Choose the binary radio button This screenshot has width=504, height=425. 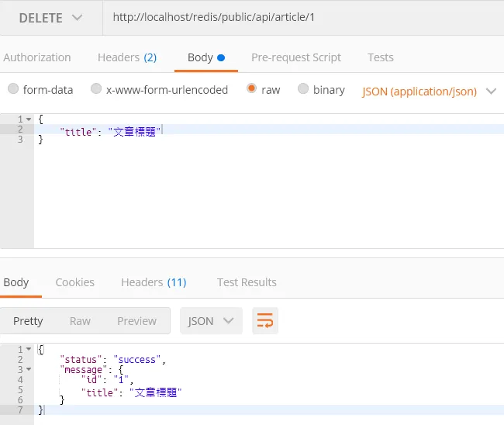pos(302,88)
